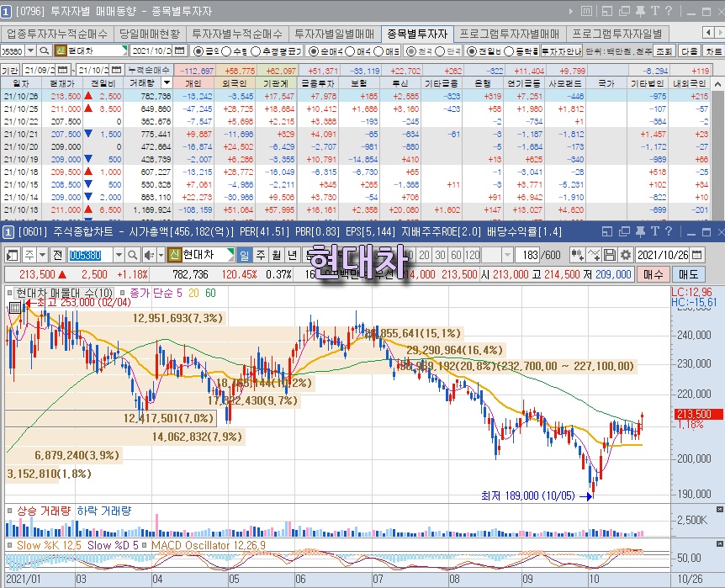Open calendar next to 2021/10/26 in chart window
This screenshot has width=725, height=588.
(x=697, y=255)
